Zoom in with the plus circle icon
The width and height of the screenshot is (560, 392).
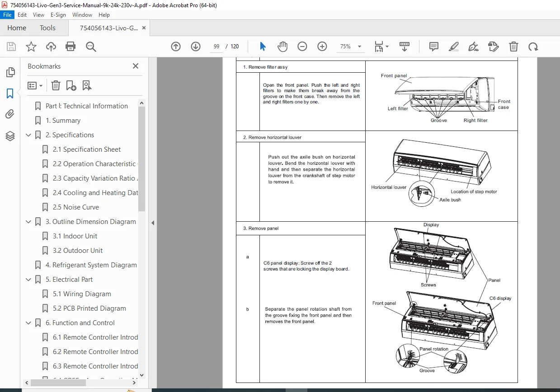pos(322,47)
